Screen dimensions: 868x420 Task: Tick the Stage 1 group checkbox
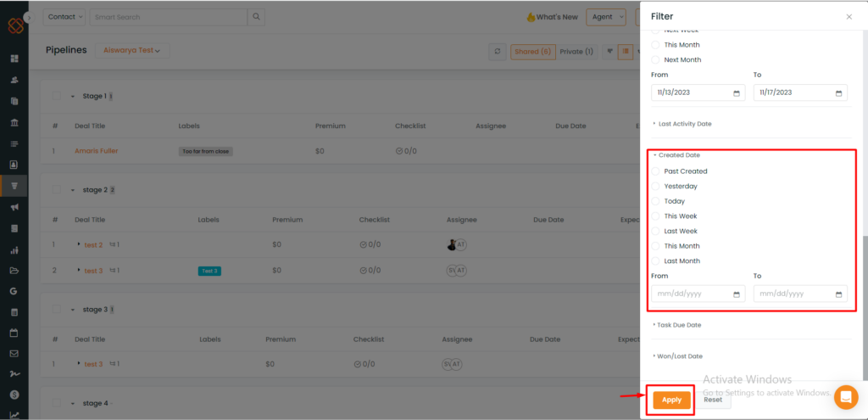(x=57, y=96)
